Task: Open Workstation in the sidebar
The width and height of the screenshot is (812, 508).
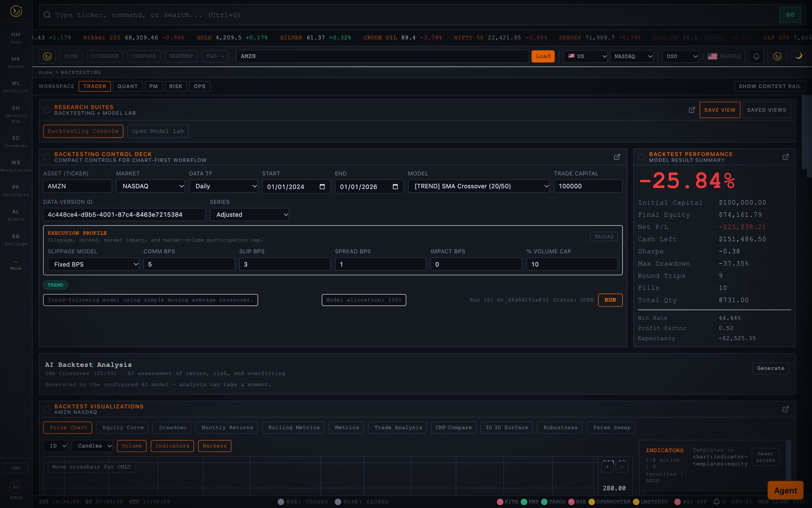Action: pos(16,166)
